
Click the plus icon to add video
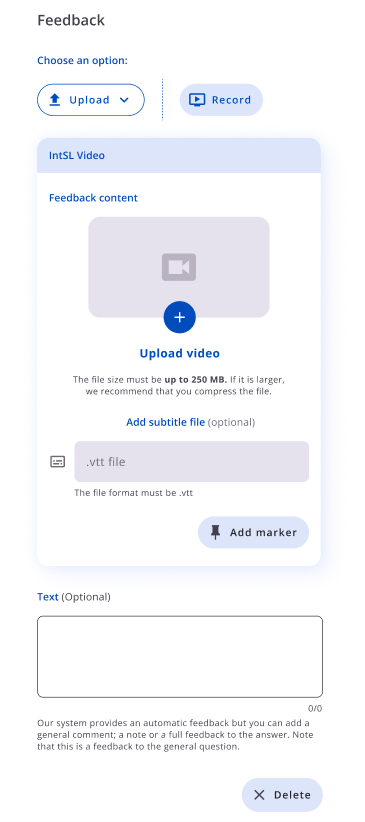click(179, 317)
